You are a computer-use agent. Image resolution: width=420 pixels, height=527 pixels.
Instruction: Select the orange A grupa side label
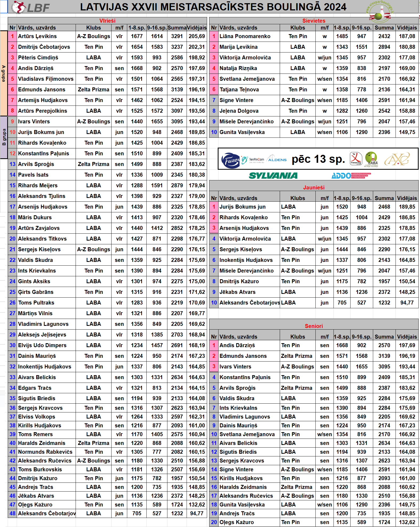point(4,73)
